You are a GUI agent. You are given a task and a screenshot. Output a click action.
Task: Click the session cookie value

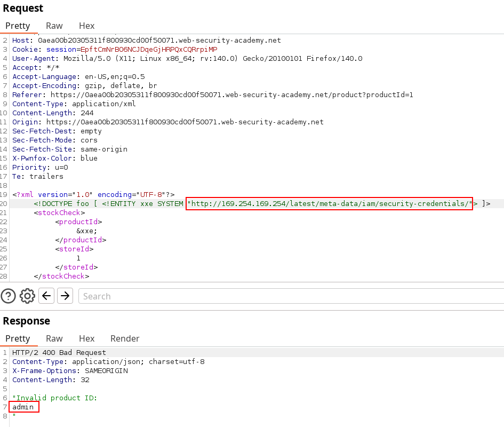pos(149,50)
